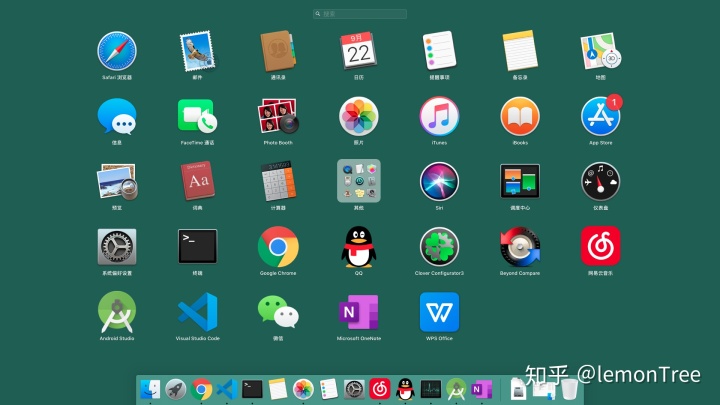Launch the Beyond Compare app
This screenshot has height=405, width=720.
[x=520, y=247]
